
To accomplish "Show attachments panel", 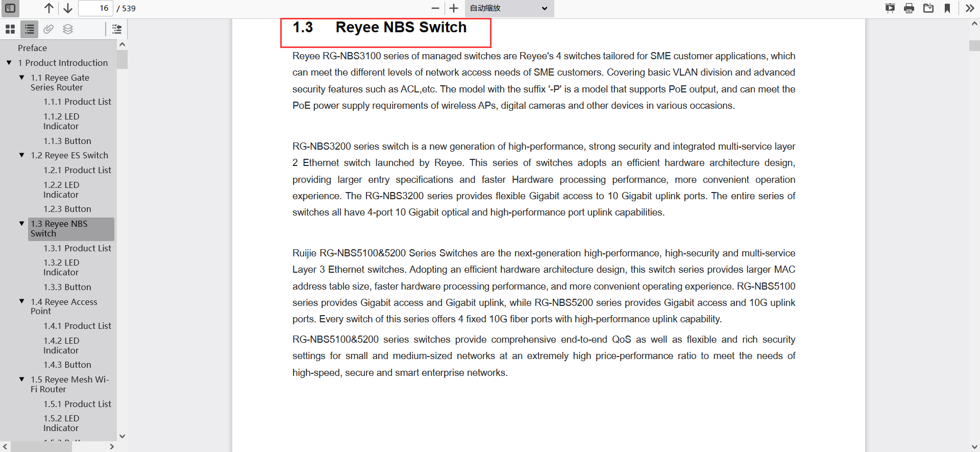I will tap(48, 30).
